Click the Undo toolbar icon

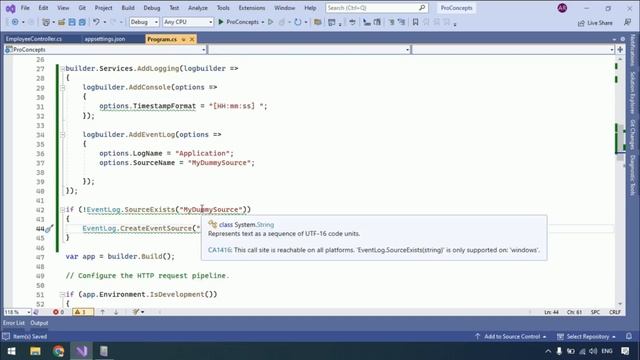pyautogui.click(x=96, y=22)
